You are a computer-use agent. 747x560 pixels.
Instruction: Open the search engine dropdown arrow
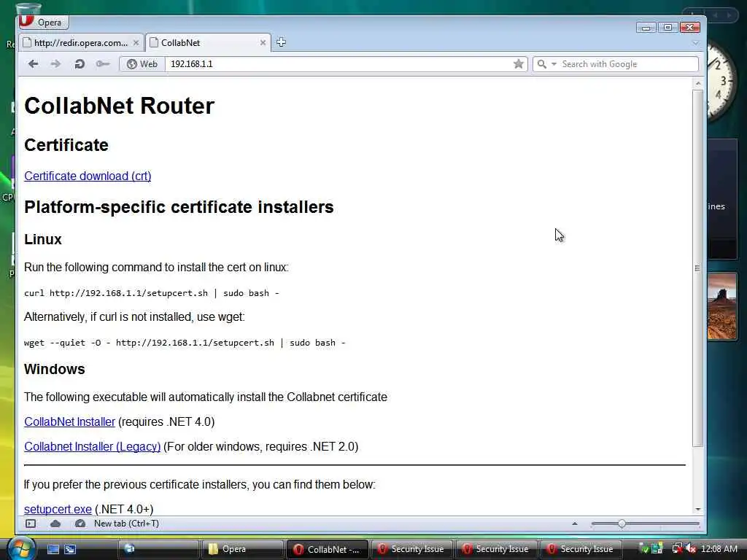coord(554,64)
